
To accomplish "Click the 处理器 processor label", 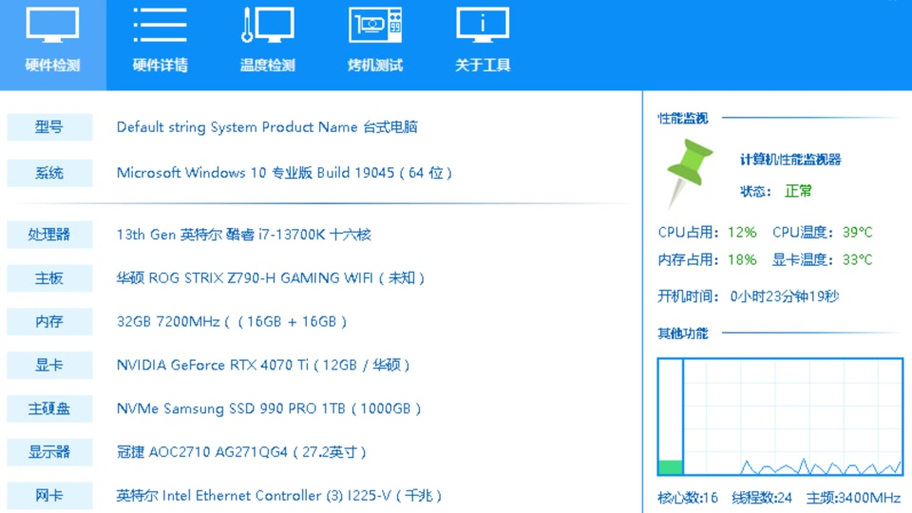I will [x=49, y=235].
